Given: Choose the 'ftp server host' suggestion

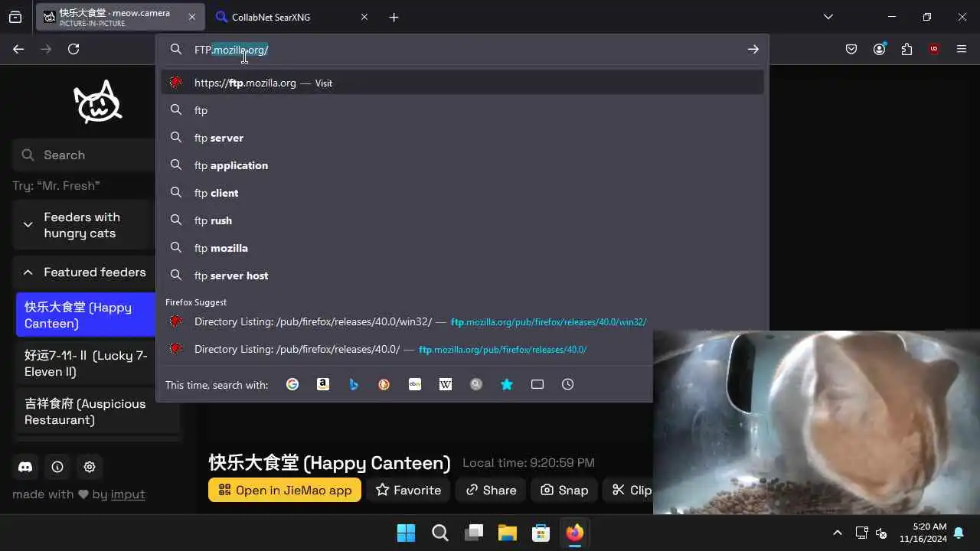Looking at the screenshot, I should coord(462,275).
